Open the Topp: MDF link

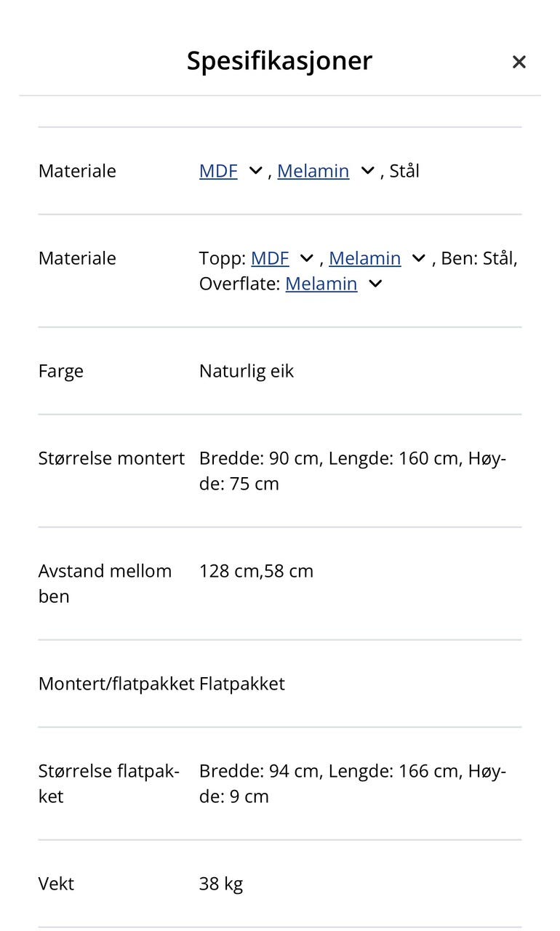click(x=270, y=258)
